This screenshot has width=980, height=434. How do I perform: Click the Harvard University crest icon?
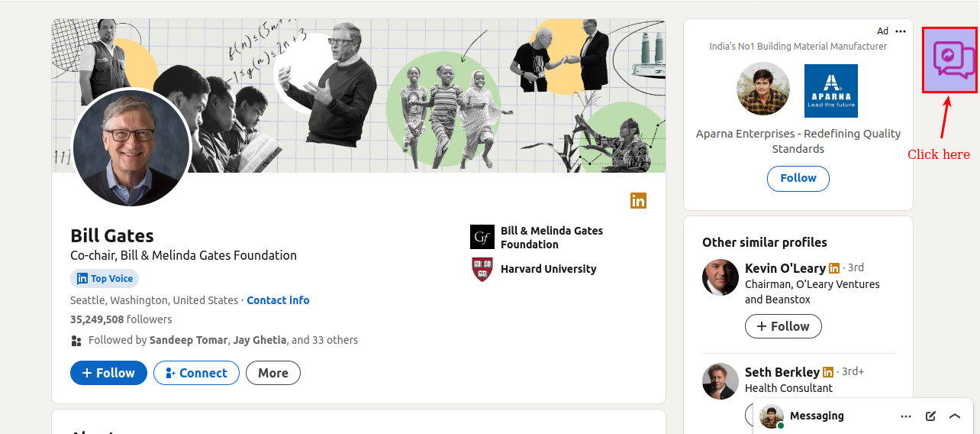[x=482, y=269]
